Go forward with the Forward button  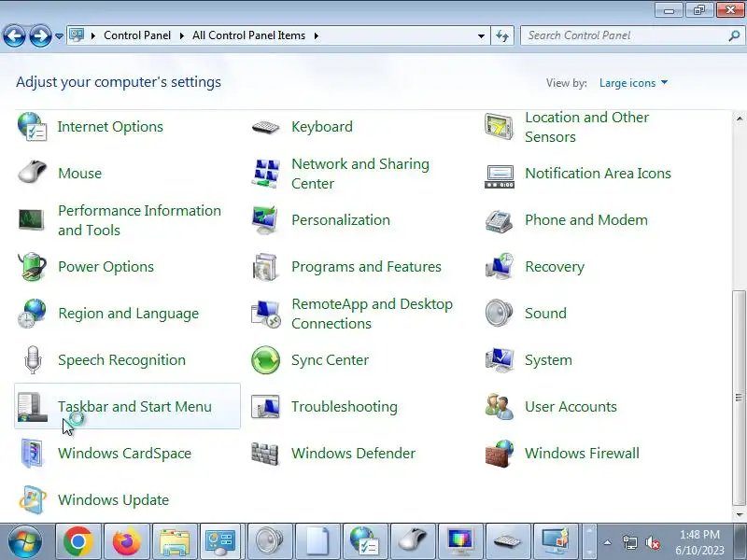(40, 36)
